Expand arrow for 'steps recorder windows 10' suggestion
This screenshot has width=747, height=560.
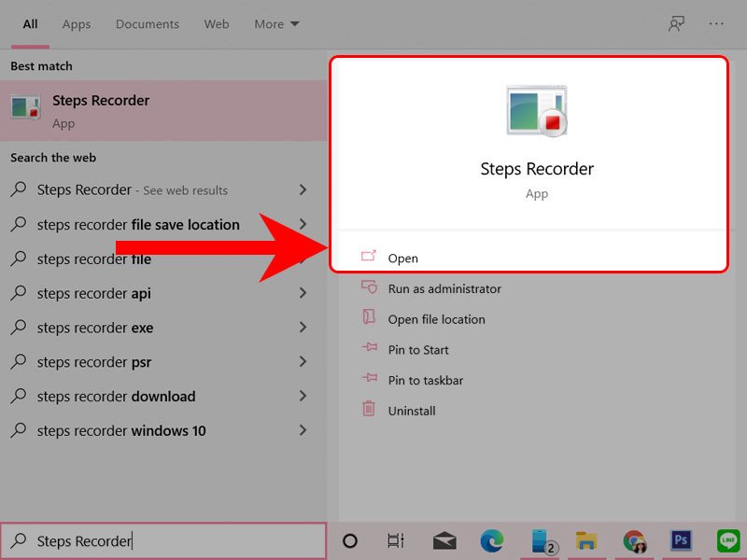(303, 430)
